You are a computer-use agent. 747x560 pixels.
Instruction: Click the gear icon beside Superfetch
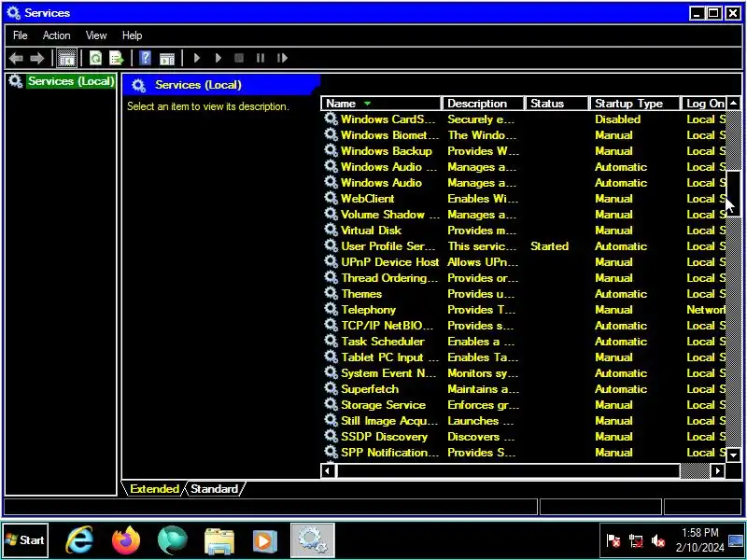pos(331,388)
